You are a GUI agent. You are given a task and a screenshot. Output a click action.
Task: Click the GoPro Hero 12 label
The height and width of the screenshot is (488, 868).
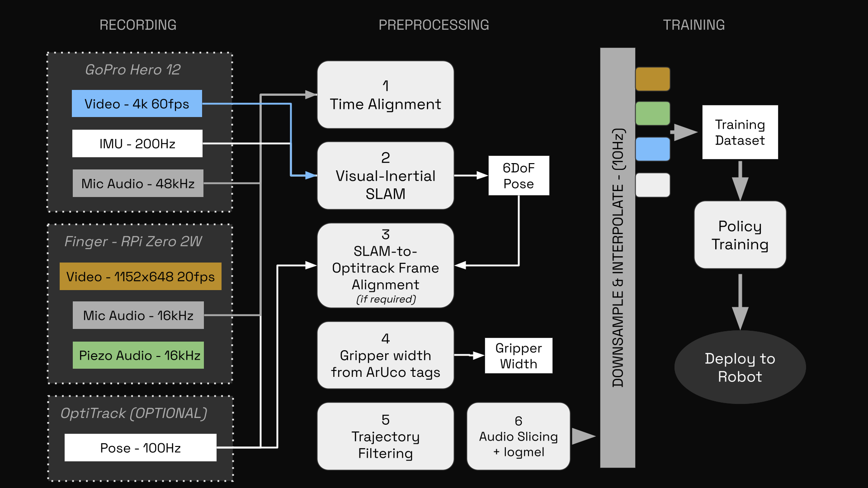point(133,70)
